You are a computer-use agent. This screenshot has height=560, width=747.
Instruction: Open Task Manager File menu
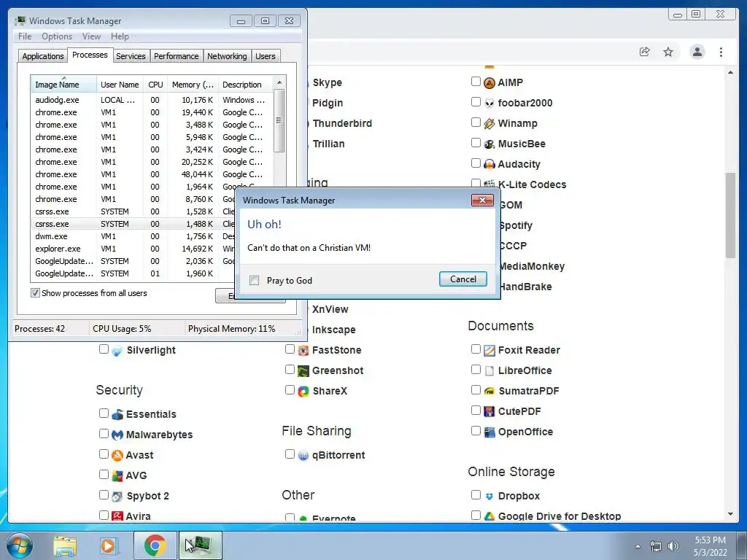click(25, 36)
